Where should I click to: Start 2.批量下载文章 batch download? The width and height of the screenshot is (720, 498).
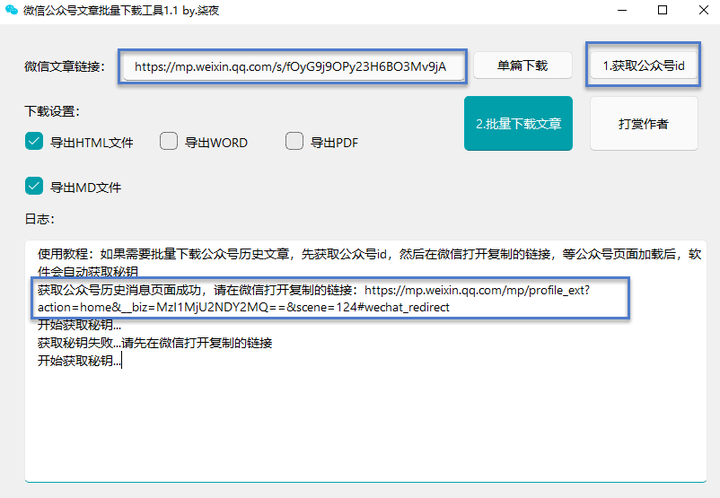[x=518, y=123]
